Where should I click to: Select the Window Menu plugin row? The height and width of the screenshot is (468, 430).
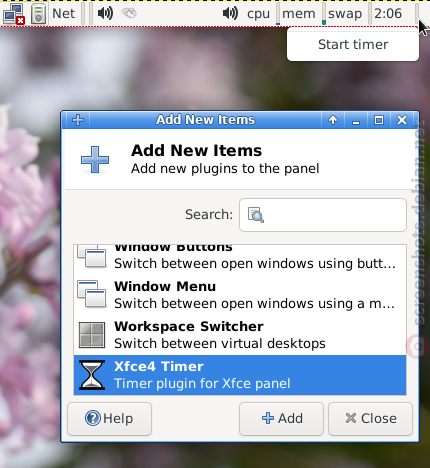(x=240, y=295)
